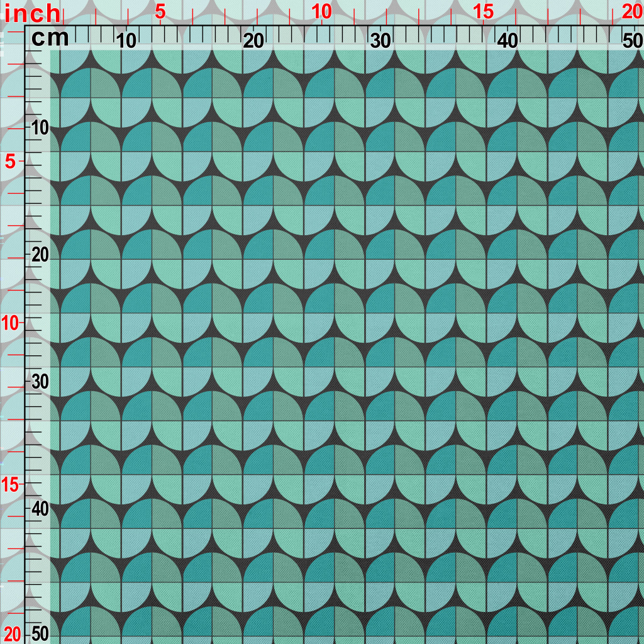Click the 10 cm mark on the left ruler
The height and width of the screenshot is (644, 644).
[x=40, y=128]
